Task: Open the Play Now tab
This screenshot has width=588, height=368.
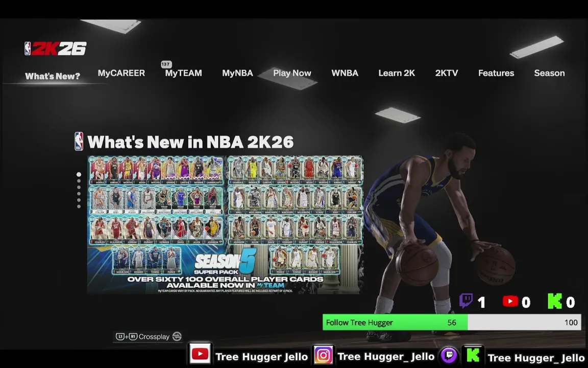Action: [x=292, y=73]
